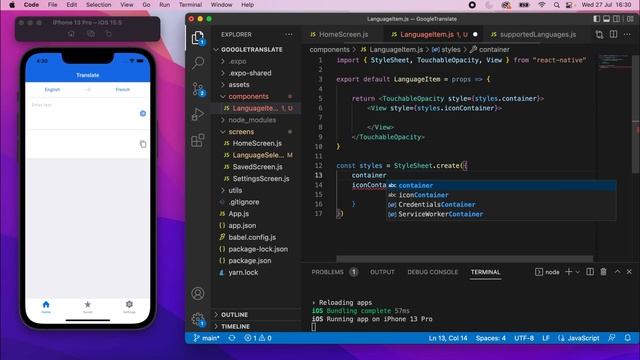Tap the Home tab in simulator app
Screen dimensions: 640x360
[x=46, y=307]
